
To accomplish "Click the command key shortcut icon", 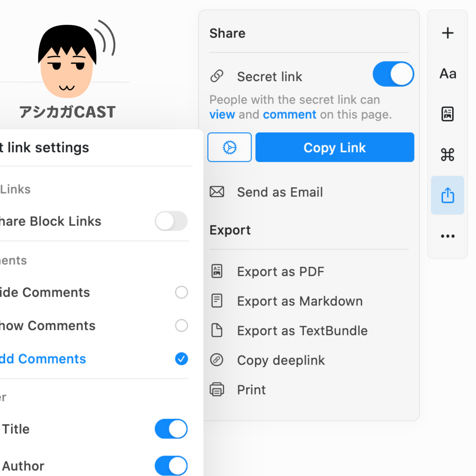I will click(447, 155).
